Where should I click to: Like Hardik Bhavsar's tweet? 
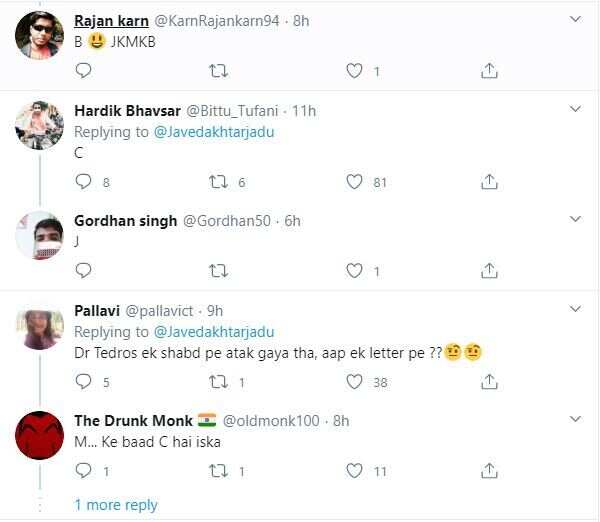(353, 182)
